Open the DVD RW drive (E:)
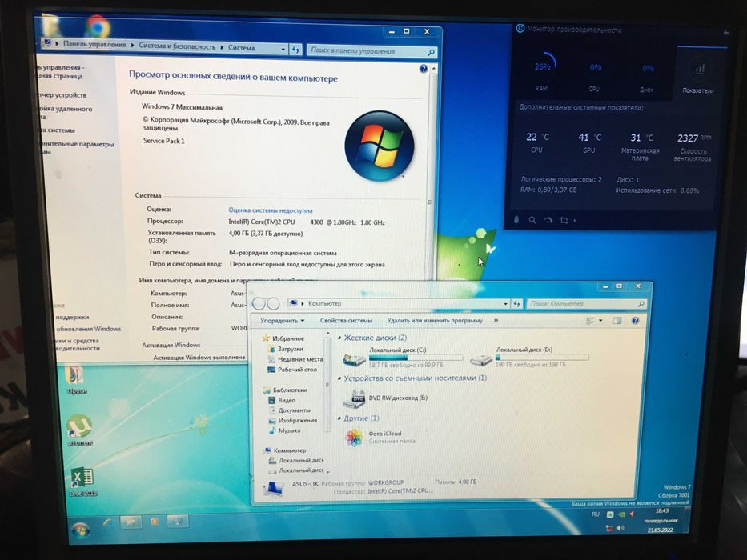Viewport: 747px width, 560px height. (x=355, y=398)
